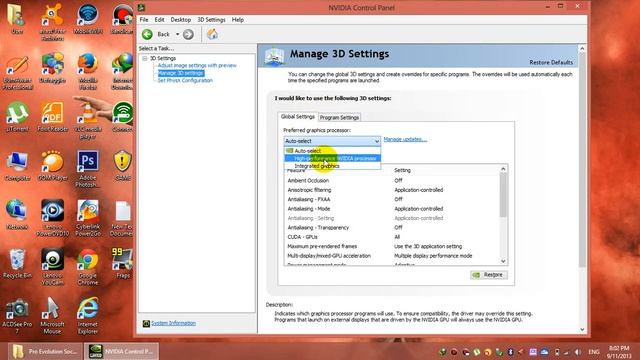Click the Home toolbar icon
640x360 pixels.
pyautogui.click(x=212, y=34)
